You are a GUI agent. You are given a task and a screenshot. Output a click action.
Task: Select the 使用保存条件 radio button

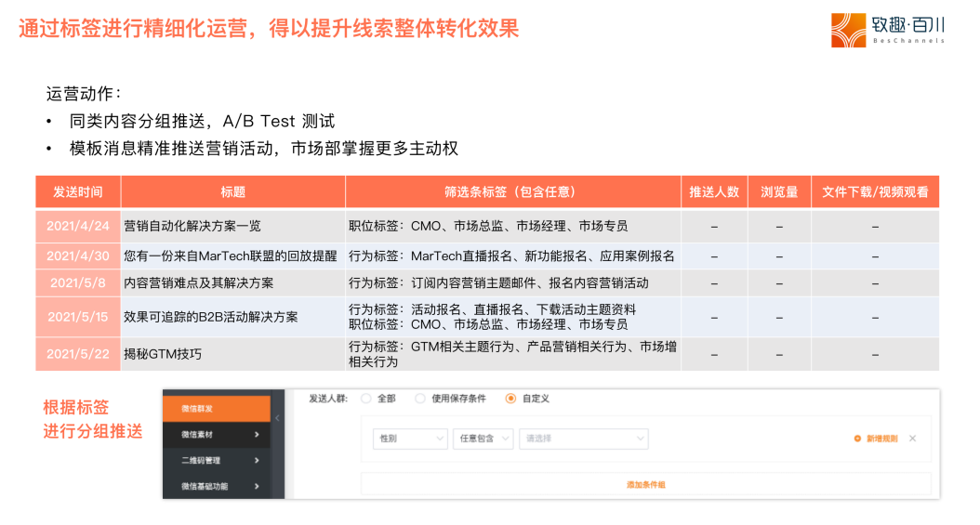420,399
